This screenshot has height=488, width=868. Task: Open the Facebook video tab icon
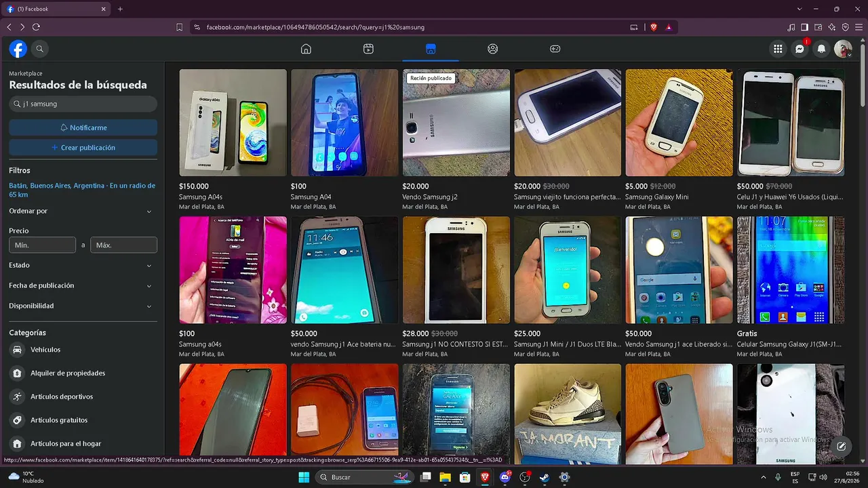click(368, 49)
